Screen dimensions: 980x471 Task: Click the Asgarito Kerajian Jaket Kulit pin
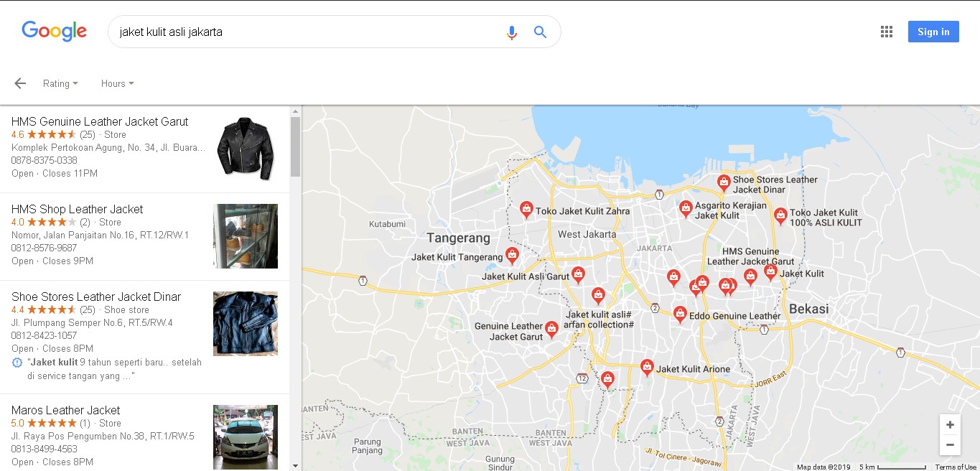[686, 208]
